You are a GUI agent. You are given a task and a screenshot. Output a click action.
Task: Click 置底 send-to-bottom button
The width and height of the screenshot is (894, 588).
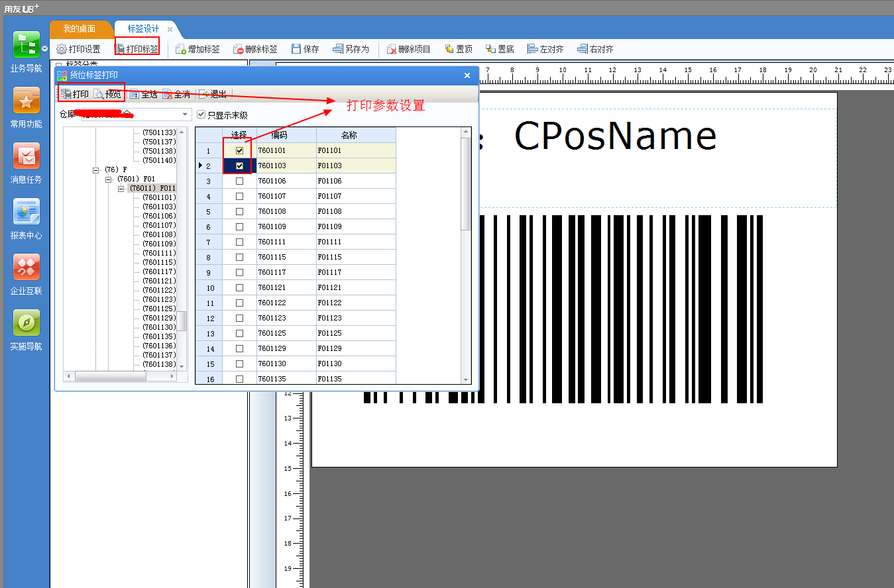[x=500, y=49]
